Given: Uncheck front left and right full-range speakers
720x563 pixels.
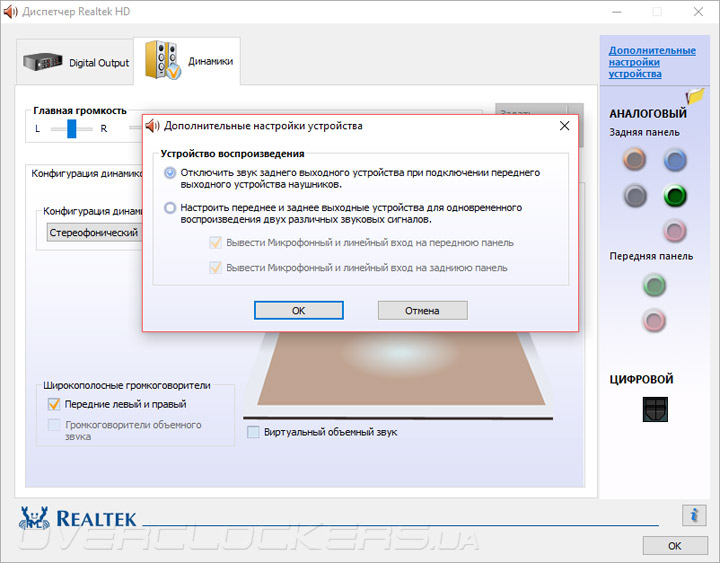Looking at the screenshot, I should (54, 404).
